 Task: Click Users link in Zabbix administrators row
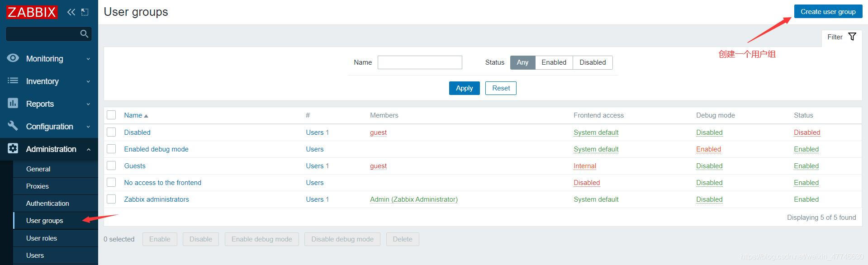tap(314, 199)
